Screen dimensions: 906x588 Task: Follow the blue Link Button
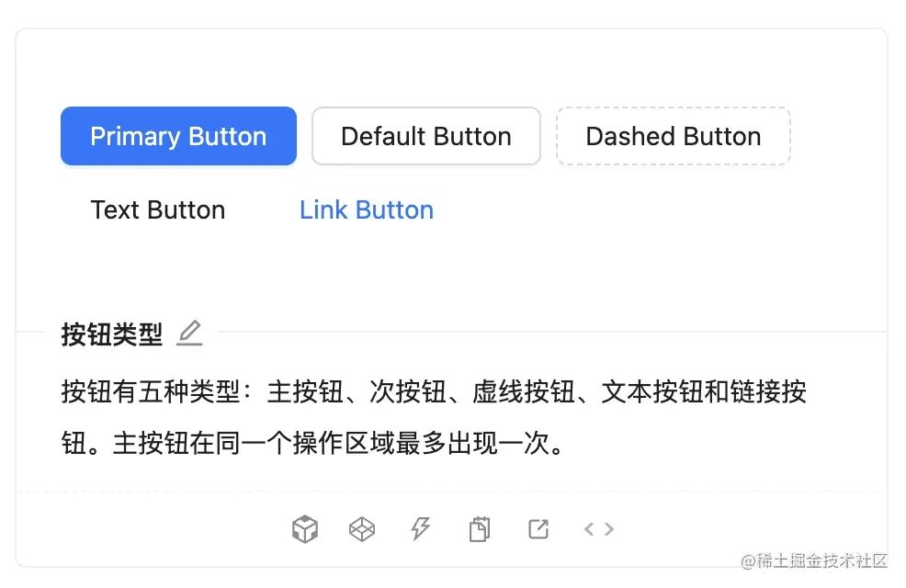click(x=367, y=210)
